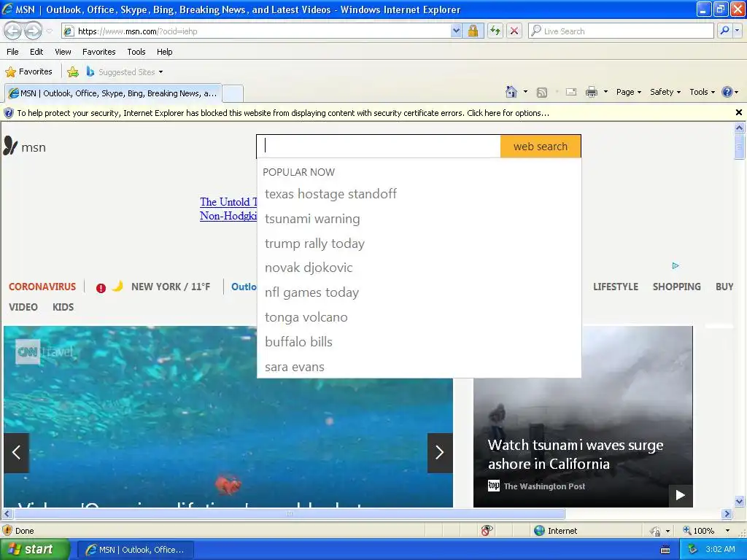Click the Stop loading red X icon
This screenshot has height=560, width=747.
click(x=514, y=31)
